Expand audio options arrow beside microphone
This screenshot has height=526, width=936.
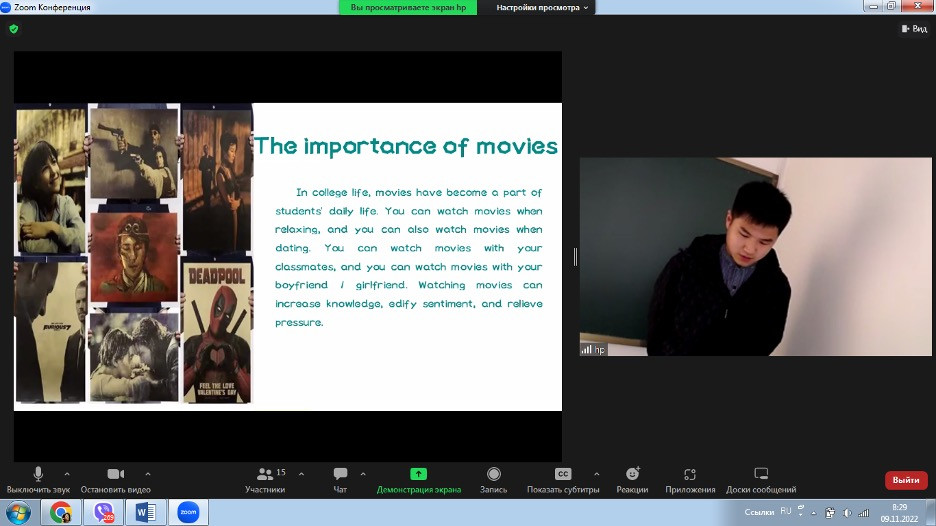[x=67, y=474]
